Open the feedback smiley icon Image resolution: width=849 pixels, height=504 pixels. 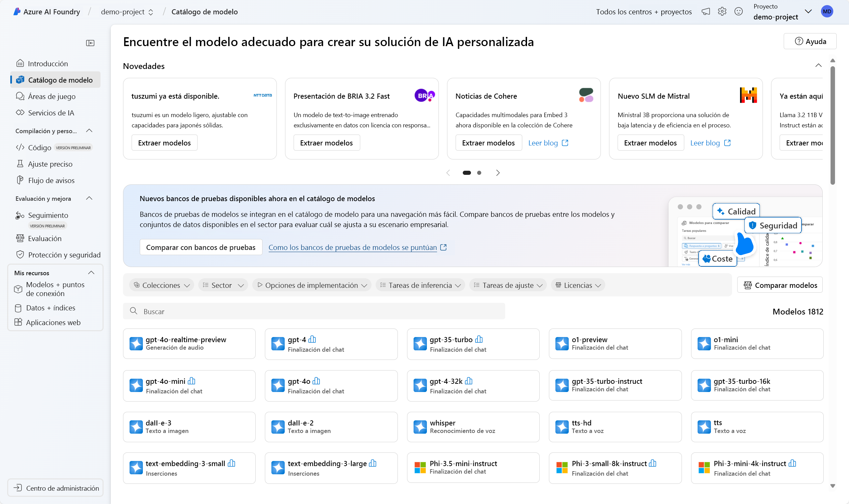click(x=739, y=11)
